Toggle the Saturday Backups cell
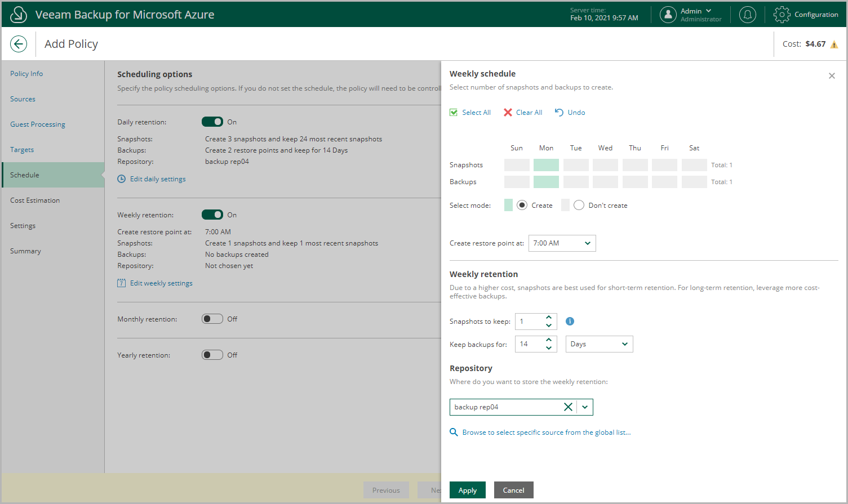This screenshot has width=848, height=504. tap(694, 182)
